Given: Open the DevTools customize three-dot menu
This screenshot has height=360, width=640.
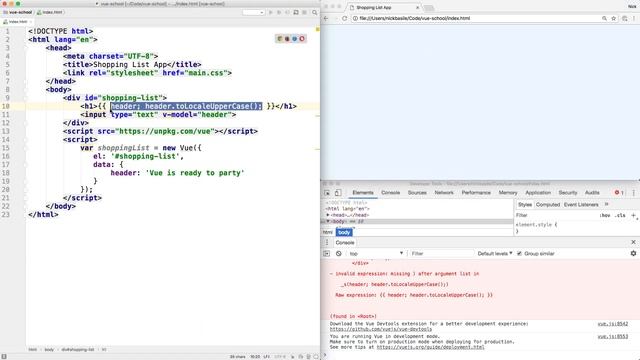Looking at the screenshot, I should 633,193.
